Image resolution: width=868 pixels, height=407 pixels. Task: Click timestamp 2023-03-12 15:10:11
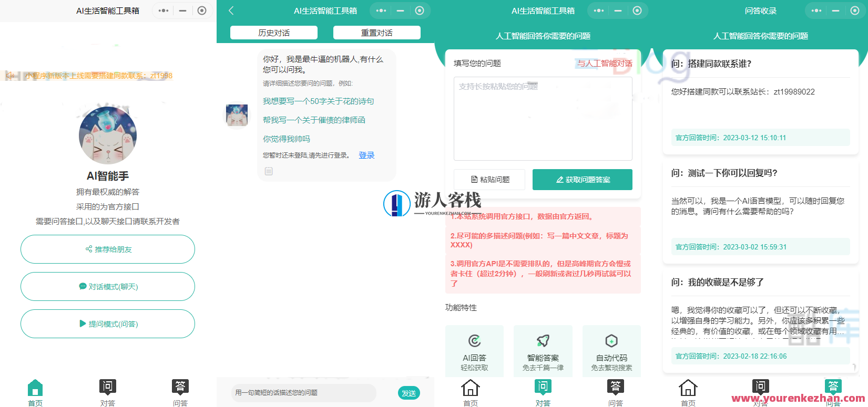pyautogui.click(x=754, y=138)
